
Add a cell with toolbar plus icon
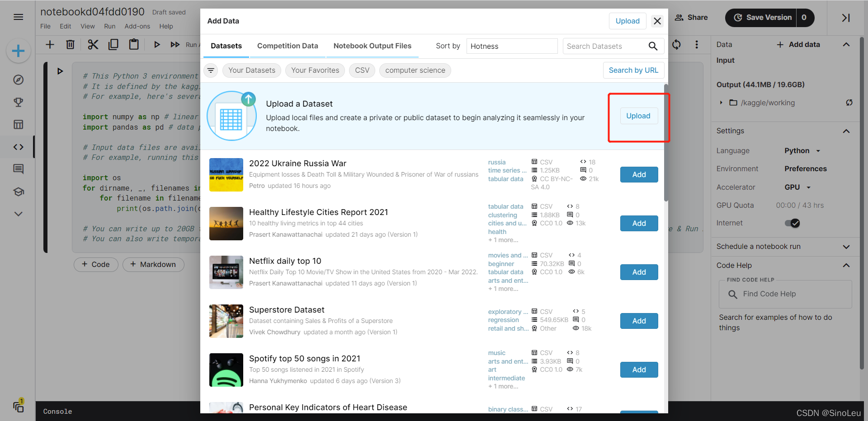pos(50,44)
